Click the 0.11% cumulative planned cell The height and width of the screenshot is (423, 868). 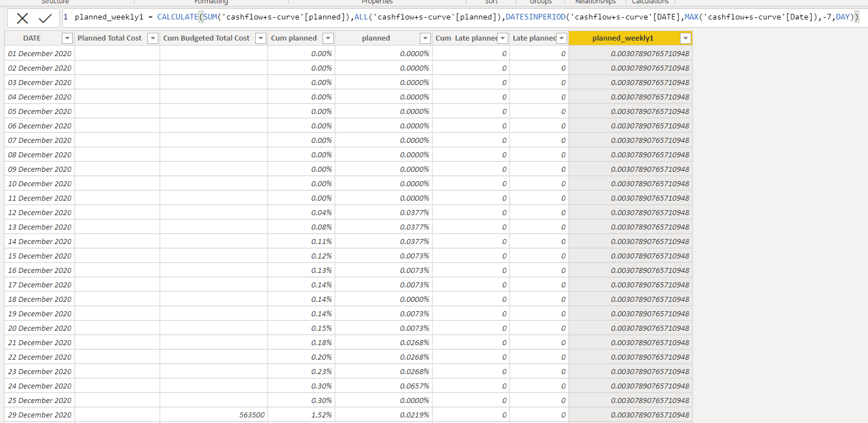pos(301,241)
